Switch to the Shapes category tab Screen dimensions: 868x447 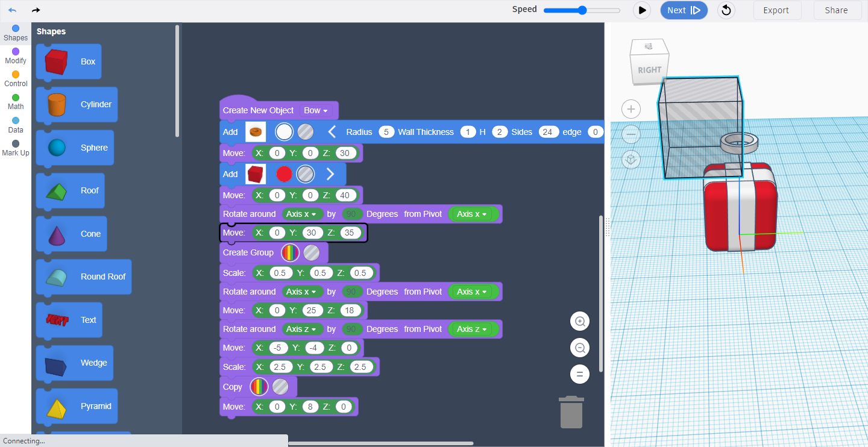click(x=15, y=32)
